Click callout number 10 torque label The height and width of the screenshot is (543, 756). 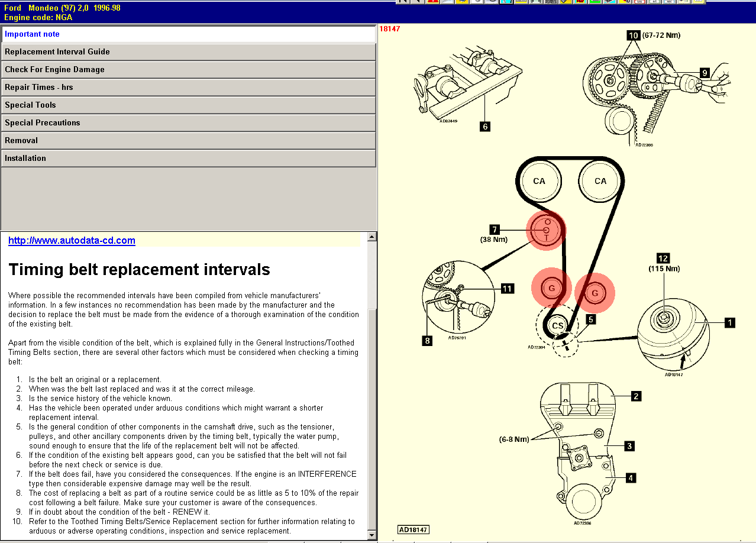click(x=634, y=35)
